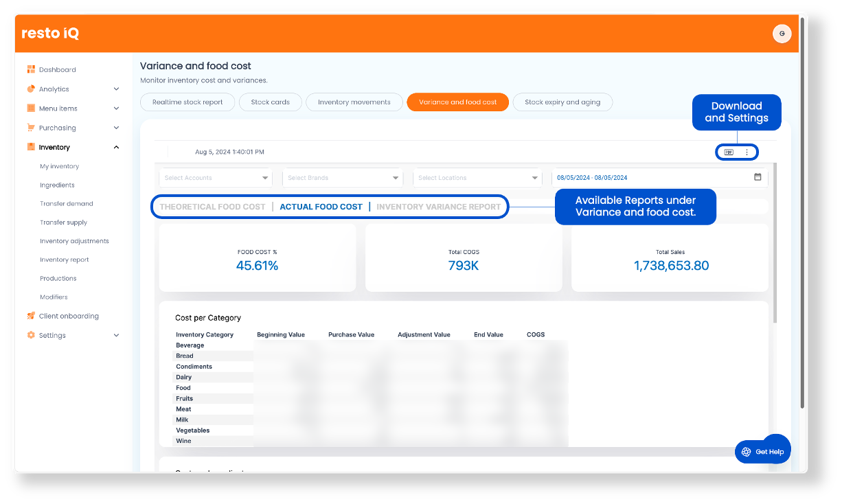Open the user profile avatar
This screenshot has height=504, width=842.
coord(782,34)
